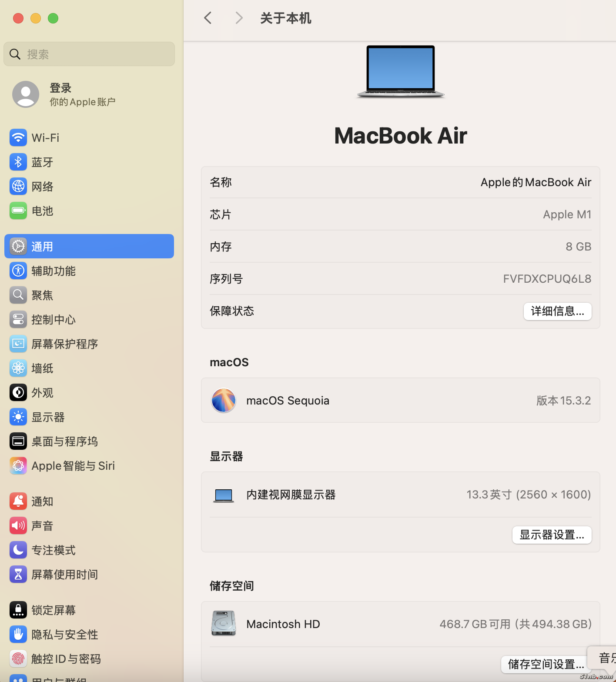The image size is (616, 682).
Task: Click the macOS Sequoia name text
Action: (x=288, y=401)
